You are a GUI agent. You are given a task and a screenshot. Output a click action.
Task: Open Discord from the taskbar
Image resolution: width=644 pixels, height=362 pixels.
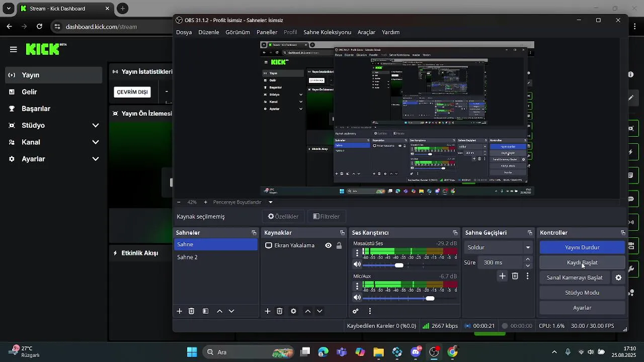click(416, 352)
